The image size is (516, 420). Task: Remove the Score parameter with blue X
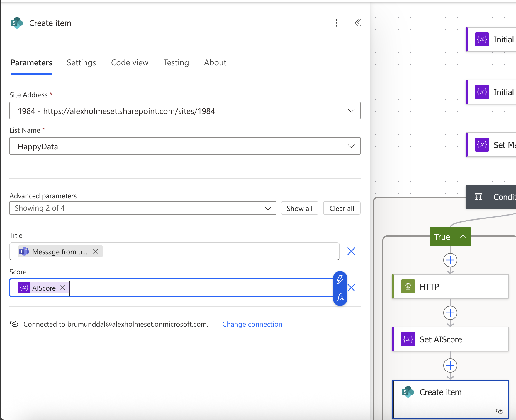(x=352, y=288)
